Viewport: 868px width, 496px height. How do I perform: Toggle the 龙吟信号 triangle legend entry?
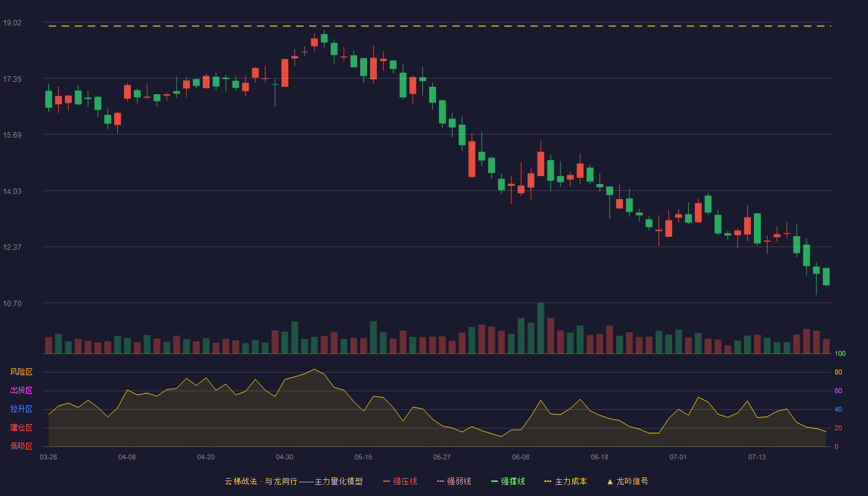(627, 481)
